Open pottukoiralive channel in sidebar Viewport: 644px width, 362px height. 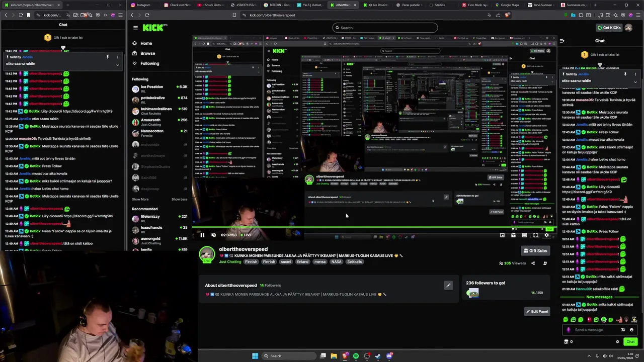coord(159,100)
